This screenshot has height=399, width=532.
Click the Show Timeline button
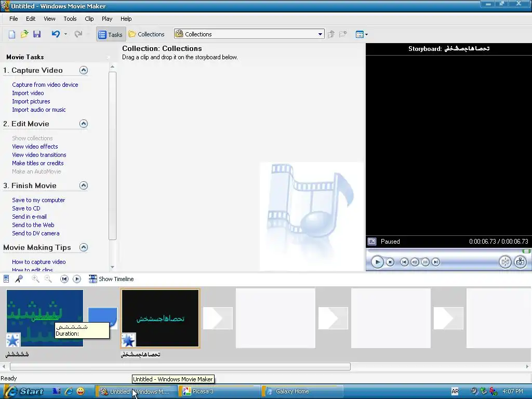[x=111, y=279]
